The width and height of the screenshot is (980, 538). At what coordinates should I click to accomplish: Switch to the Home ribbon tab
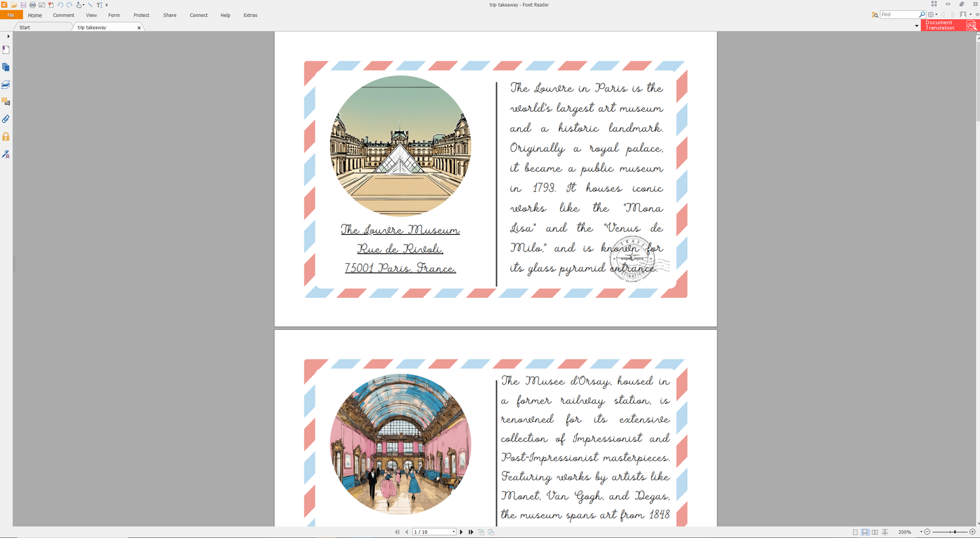point(35,15)
